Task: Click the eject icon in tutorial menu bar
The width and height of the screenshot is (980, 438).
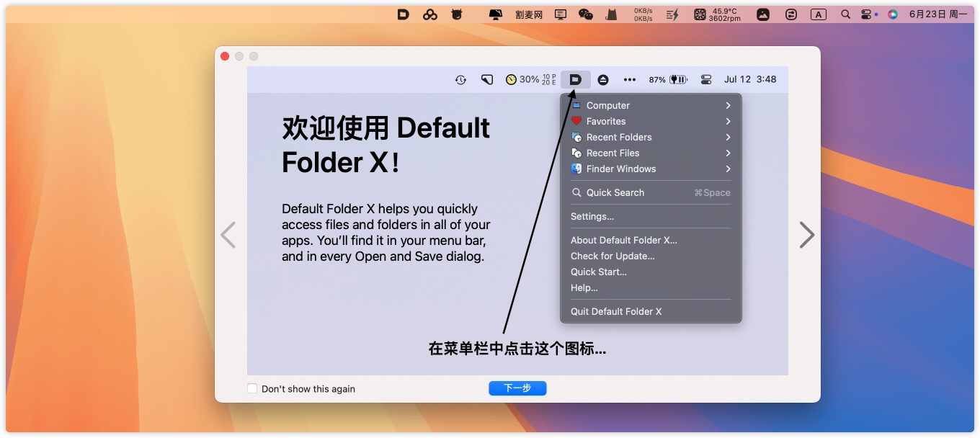Action: [603, 80]
